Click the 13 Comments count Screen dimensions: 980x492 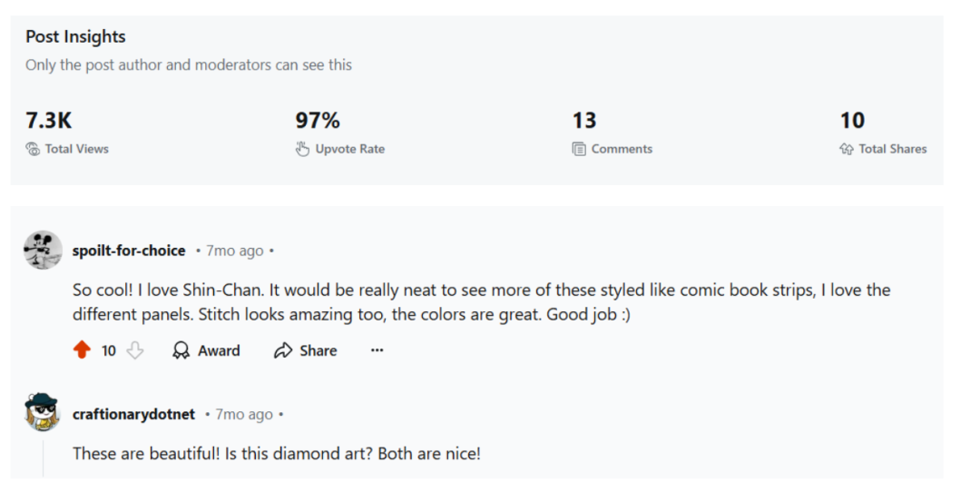[584, 120]
